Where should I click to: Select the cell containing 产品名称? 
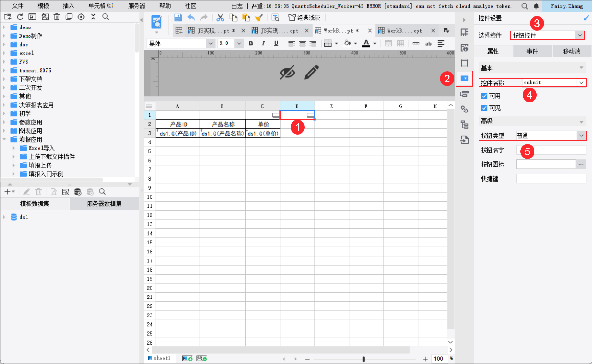point(223,124)
